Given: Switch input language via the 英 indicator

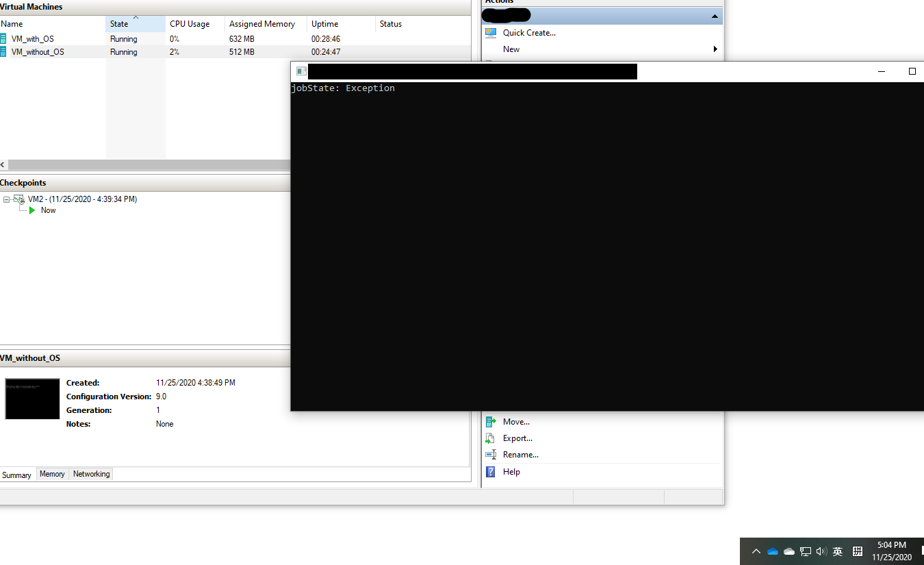Looking at the screenshot, I should pyautogui.click(x=837, y=551).
